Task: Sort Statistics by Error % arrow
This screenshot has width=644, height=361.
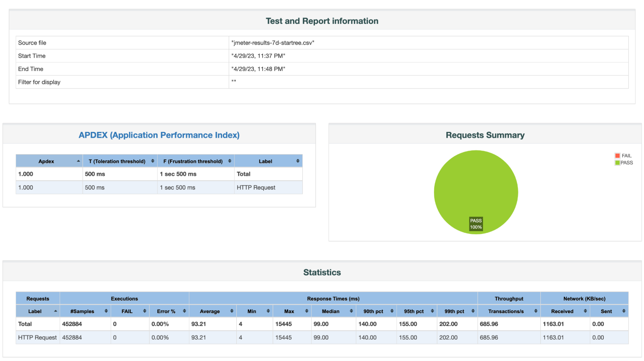Action: tap(184, 311)
